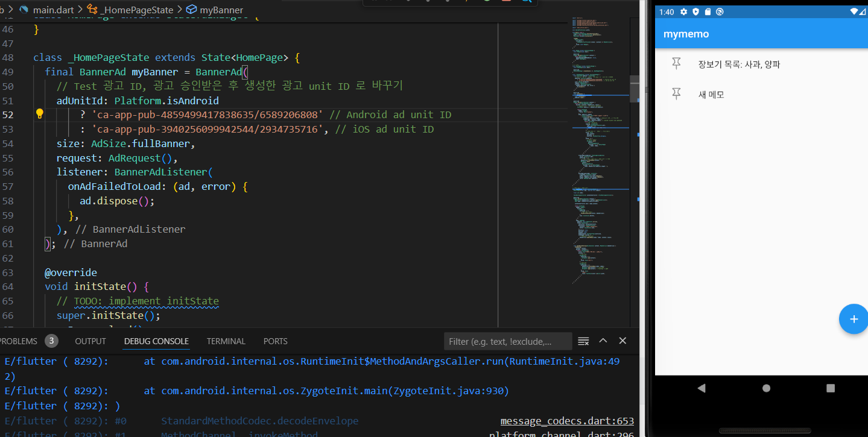The height and width of the screenshot is (437, 868).
Task: Click the field symbol icon before myBanner
Action: coord(191,10)
